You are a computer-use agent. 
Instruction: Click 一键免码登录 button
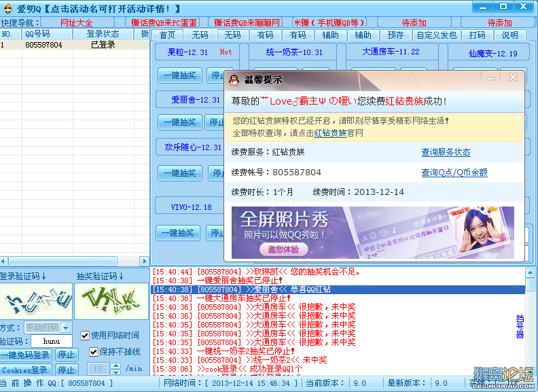tap(25, 355)
